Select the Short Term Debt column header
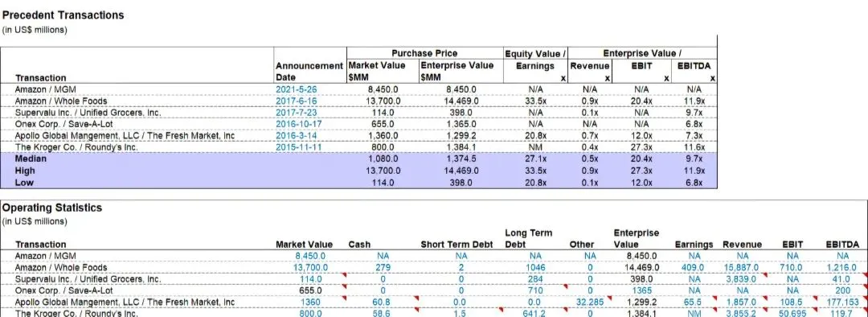This screenshot has height=317, width=868. (457, 245)
